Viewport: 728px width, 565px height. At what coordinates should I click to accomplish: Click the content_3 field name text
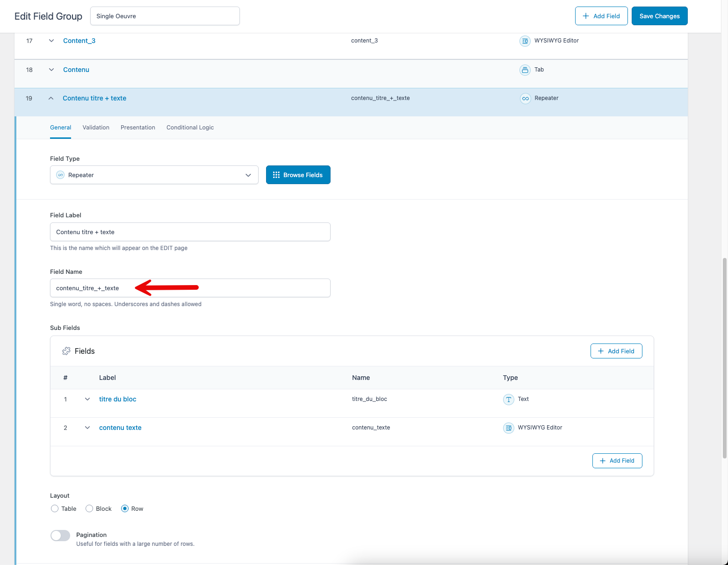(364, 41)
